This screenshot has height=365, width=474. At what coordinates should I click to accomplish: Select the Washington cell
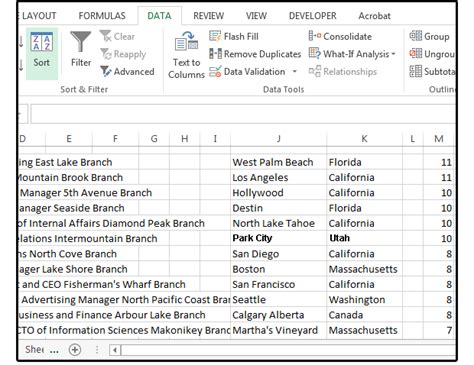tap(364, 300)
